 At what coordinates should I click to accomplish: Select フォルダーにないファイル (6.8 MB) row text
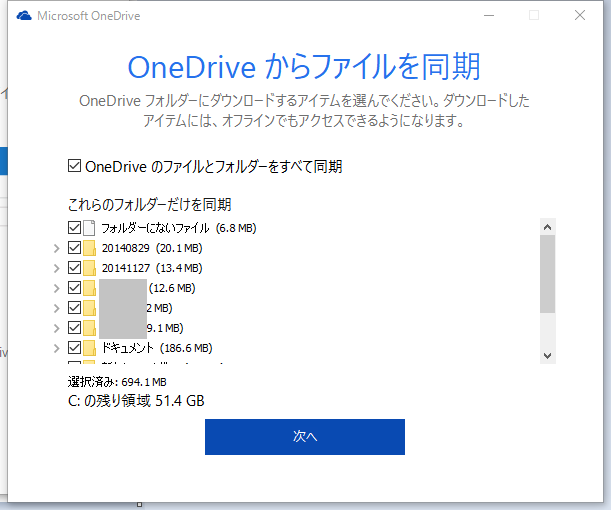coord(179,228)
